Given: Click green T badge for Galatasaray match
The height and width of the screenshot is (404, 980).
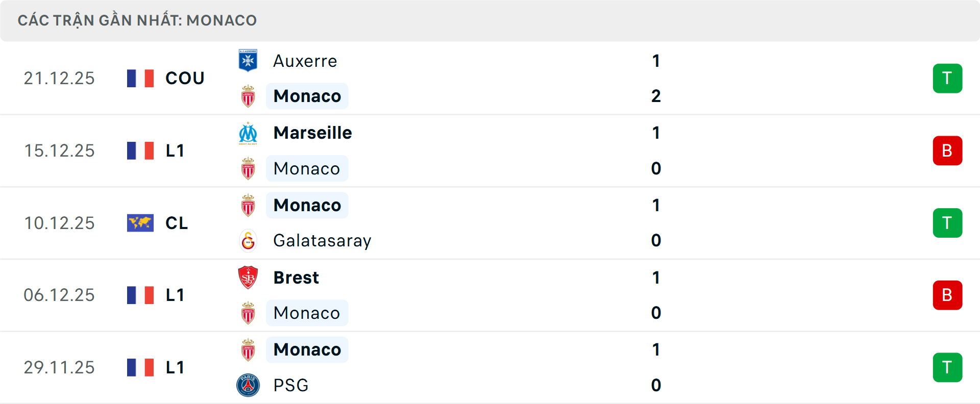Looking at the screenshot, I should [x=947, y=223].
